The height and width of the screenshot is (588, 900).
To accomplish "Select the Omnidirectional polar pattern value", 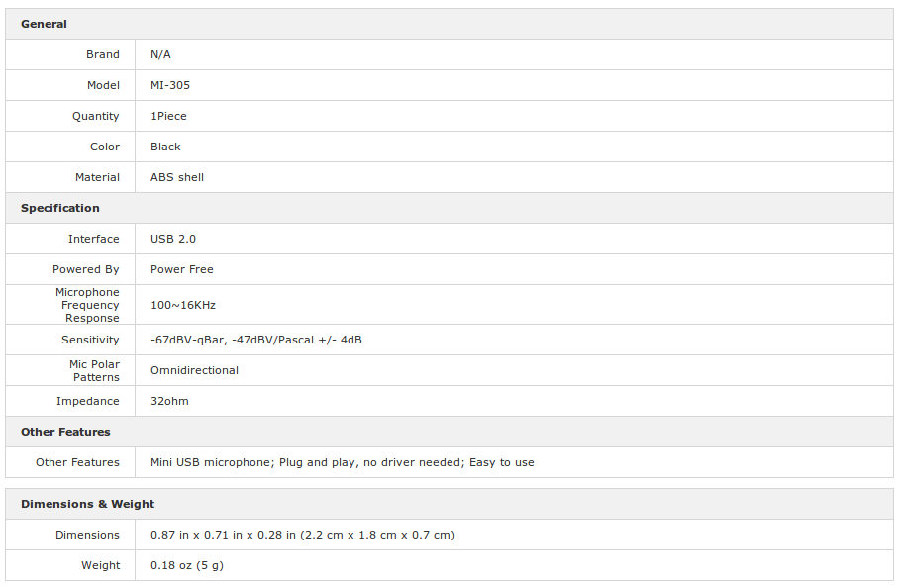I will click(x=194, y=370).
